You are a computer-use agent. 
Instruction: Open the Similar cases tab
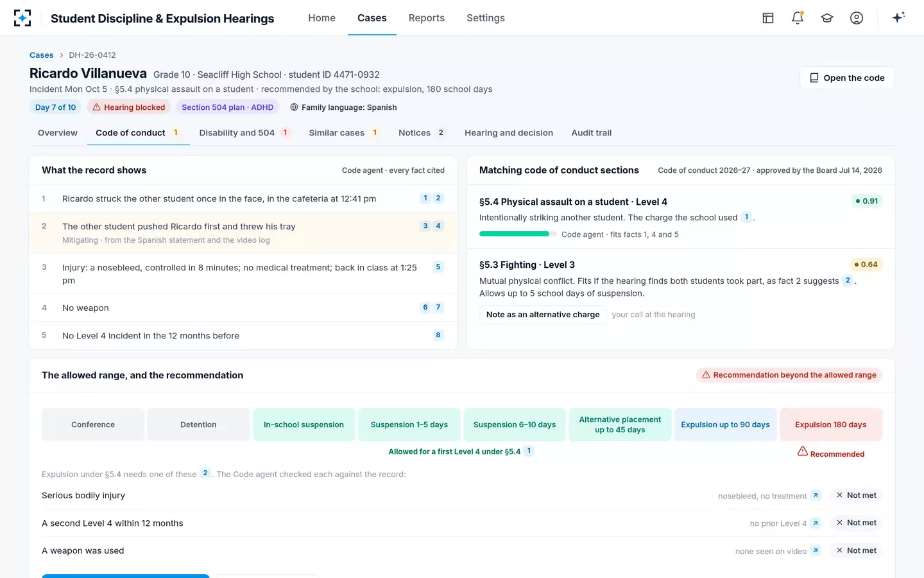(x=345, y=133)
